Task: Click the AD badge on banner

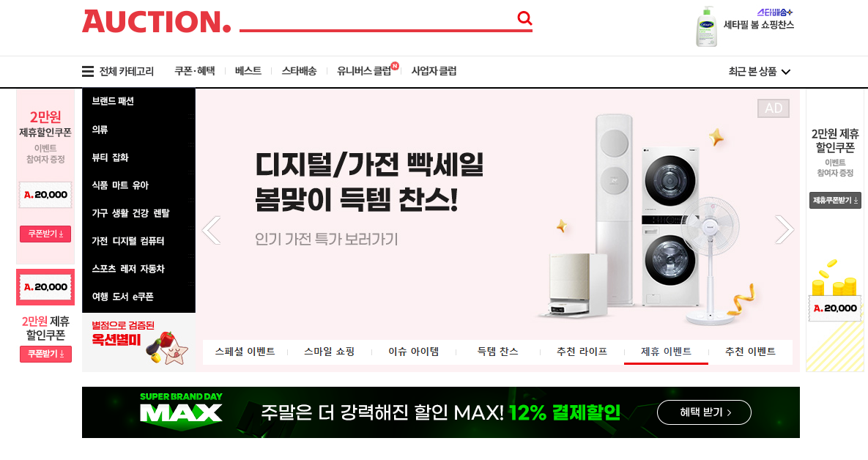Action: tap(774, 108)
